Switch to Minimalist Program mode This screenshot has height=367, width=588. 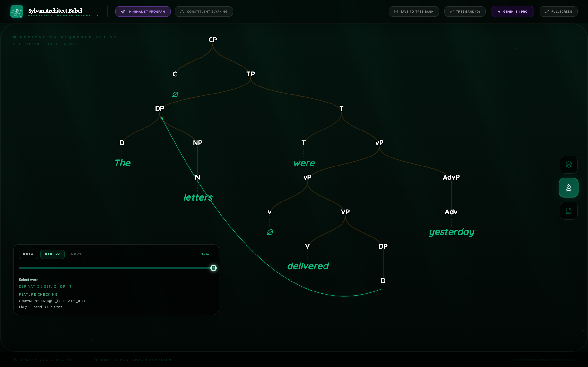143,12
